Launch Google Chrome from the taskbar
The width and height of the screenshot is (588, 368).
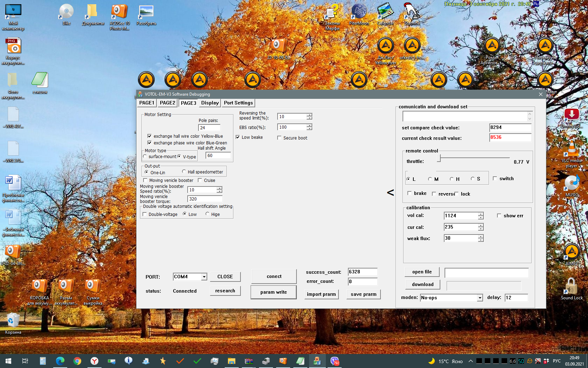77,361
